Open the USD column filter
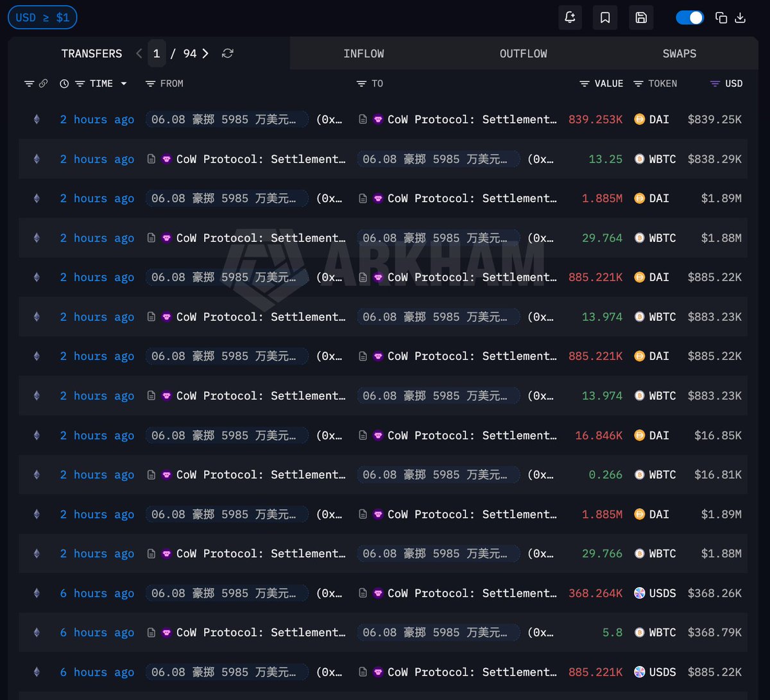The width and height of the screenshot is (770, 700). pyautogui.click(x=715, y=84)
